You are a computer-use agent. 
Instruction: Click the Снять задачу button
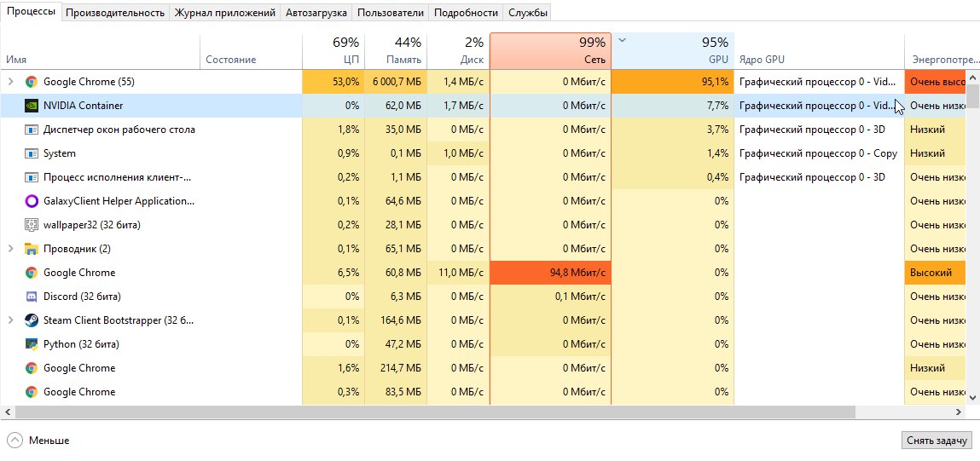click(x=937, y=441)
